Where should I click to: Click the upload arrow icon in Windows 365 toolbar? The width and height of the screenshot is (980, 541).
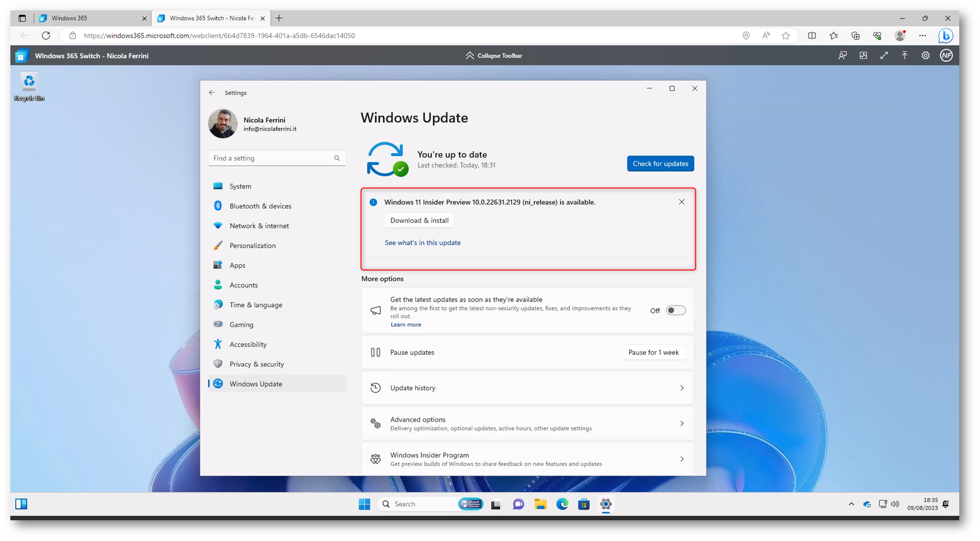click(x=904, y=56)
